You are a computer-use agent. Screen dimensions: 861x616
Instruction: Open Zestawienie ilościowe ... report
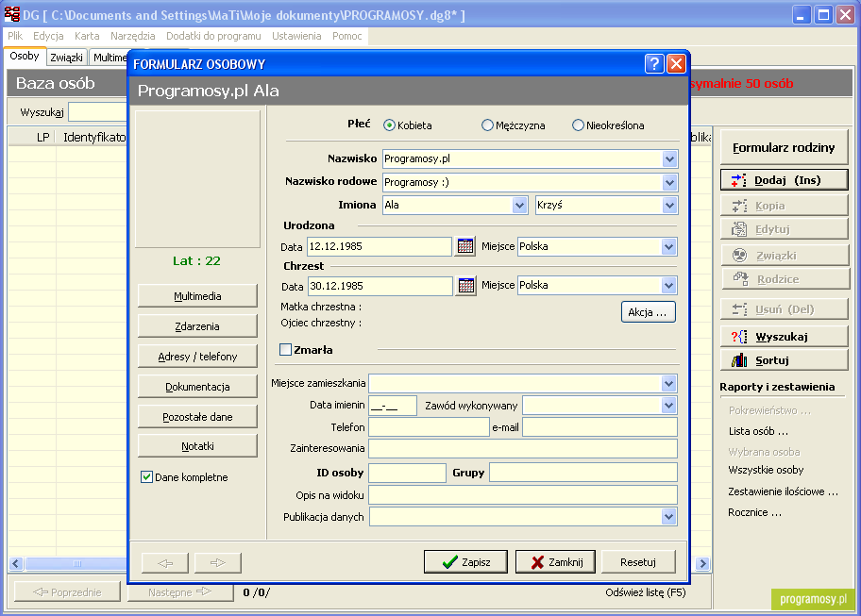point(783,491)
